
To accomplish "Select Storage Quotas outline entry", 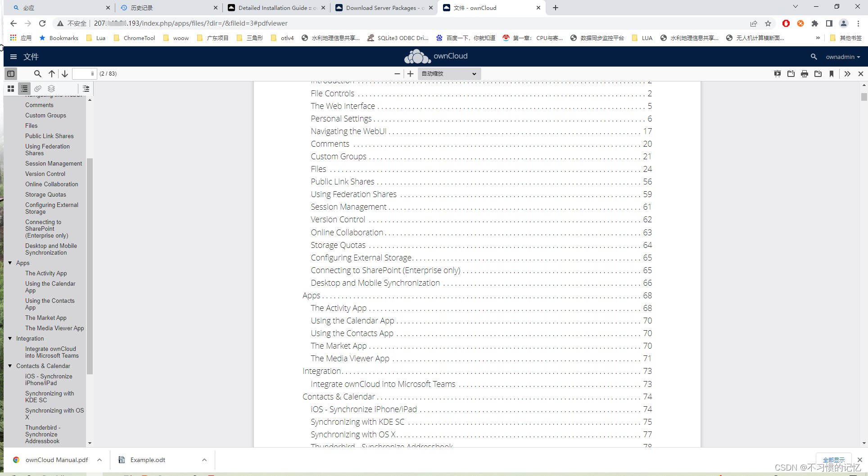I will coord(45,194).
